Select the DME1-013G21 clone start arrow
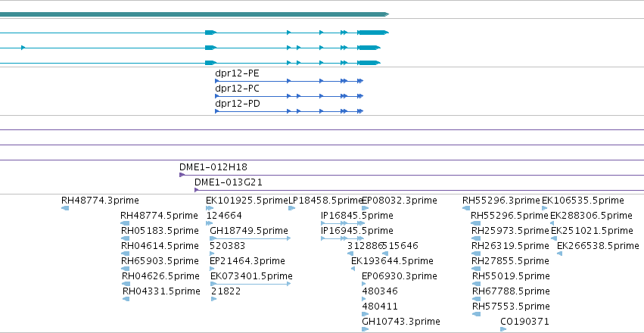 tap(197, 190)
